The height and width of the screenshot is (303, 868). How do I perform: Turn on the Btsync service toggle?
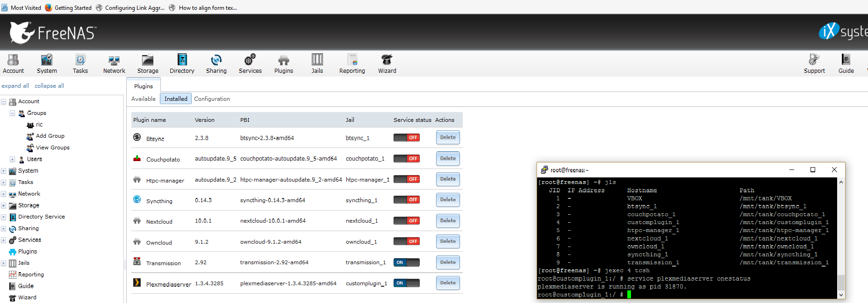click(406, 138)
